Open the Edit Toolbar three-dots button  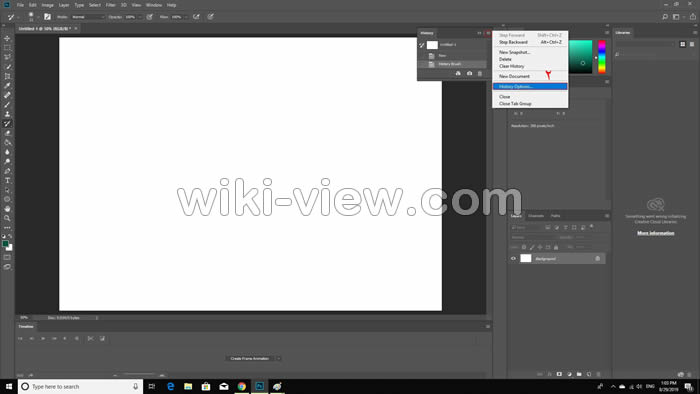pos(7,228)
